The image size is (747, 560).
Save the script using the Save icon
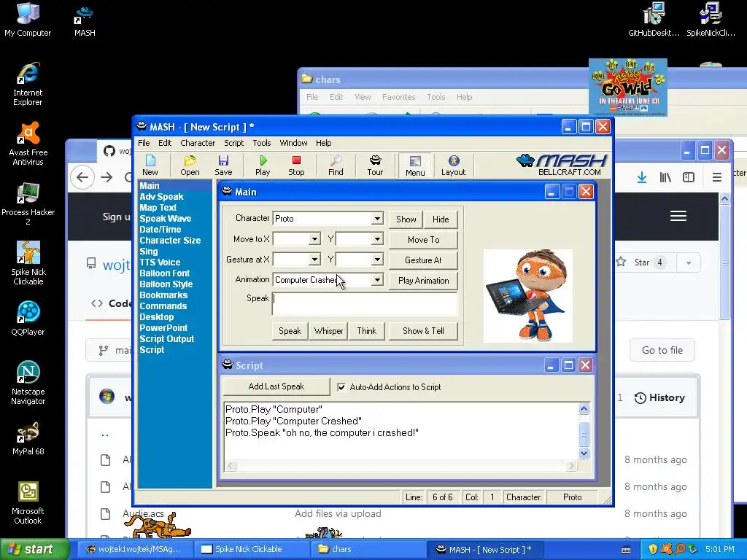(223, 166)
